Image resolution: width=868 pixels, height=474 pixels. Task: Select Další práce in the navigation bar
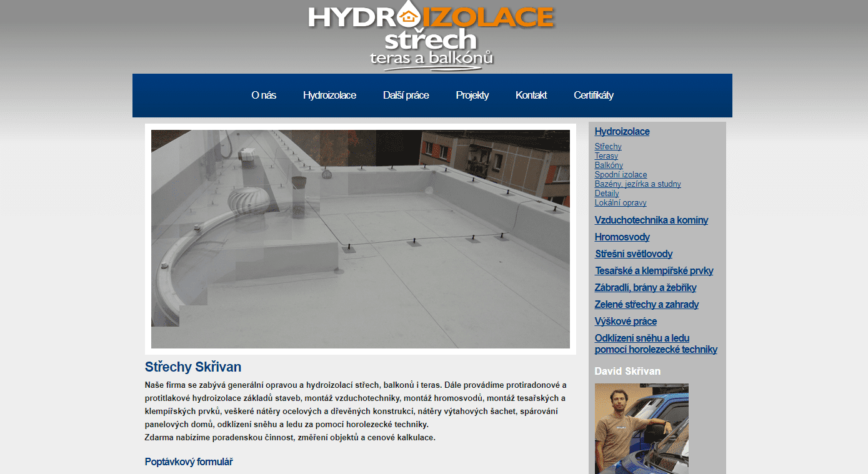[406, 95]
